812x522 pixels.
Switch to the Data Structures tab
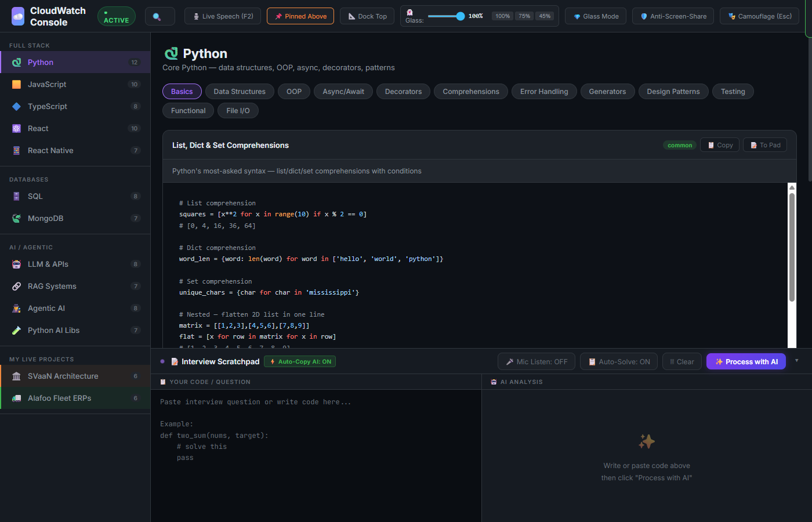point(240,92)
